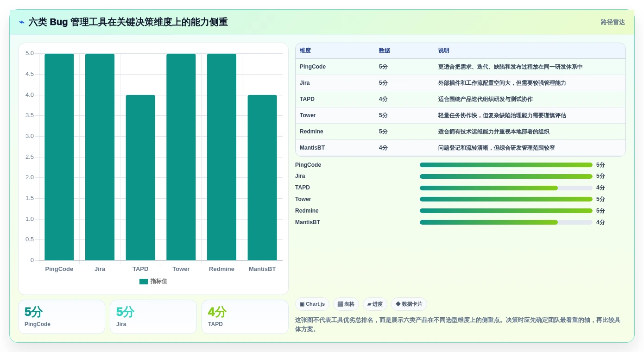Image resolution: width=644 pixels, height=352 pixels.
Task: Click Jira cell in the table
Action: (x=305, y=83)
